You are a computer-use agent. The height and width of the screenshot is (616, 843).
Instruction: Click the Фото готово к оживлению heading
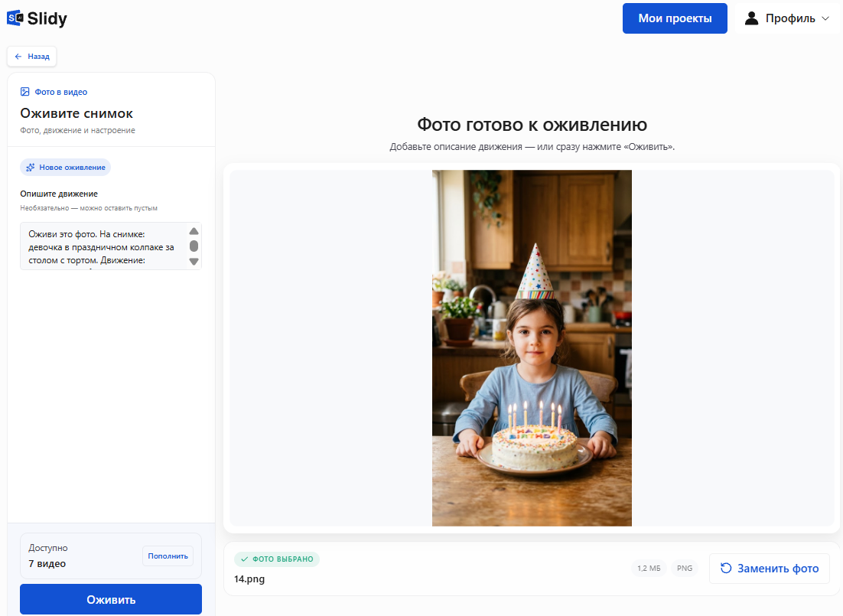tap(532, 125)
